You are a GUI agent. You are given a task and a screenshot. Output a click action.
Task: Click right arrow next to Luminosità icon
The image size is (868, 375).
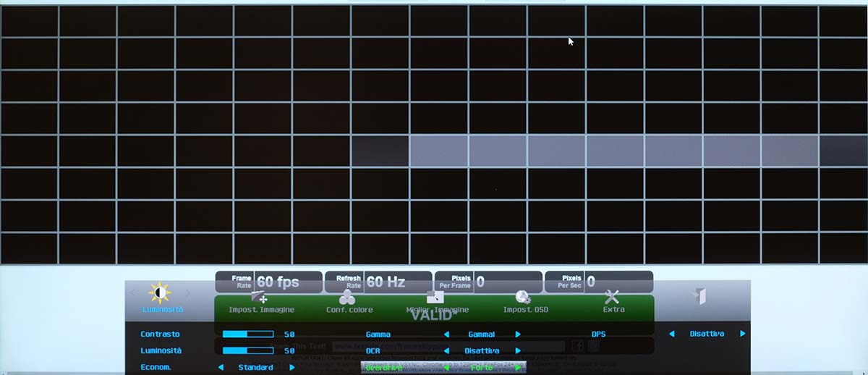tap(189, 293)
